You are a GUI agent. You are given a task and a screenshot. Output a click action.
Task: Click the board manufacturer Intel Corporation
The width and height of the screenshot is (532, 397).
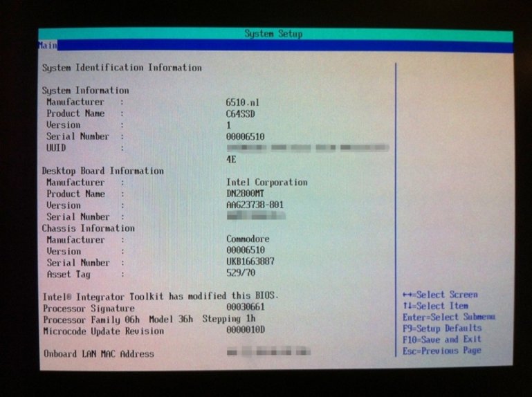coord(266,182)
